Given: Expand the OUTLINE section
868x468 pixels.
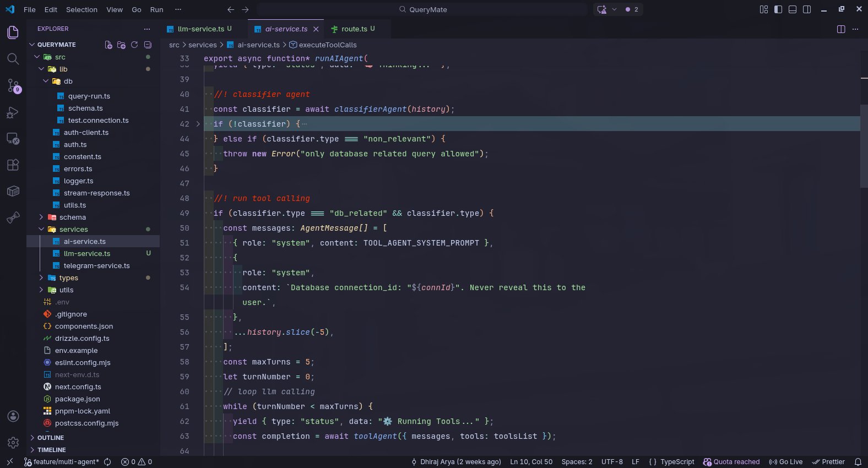Looking at the screenshot, I should coord(51,438).
